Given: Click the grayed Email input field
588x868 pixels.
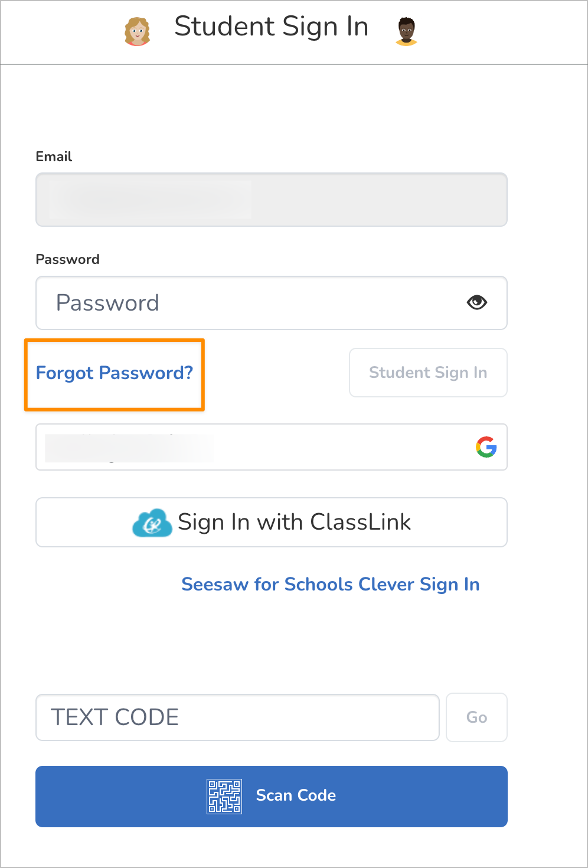Looking at the screenshot, I should tap(271, 200).
